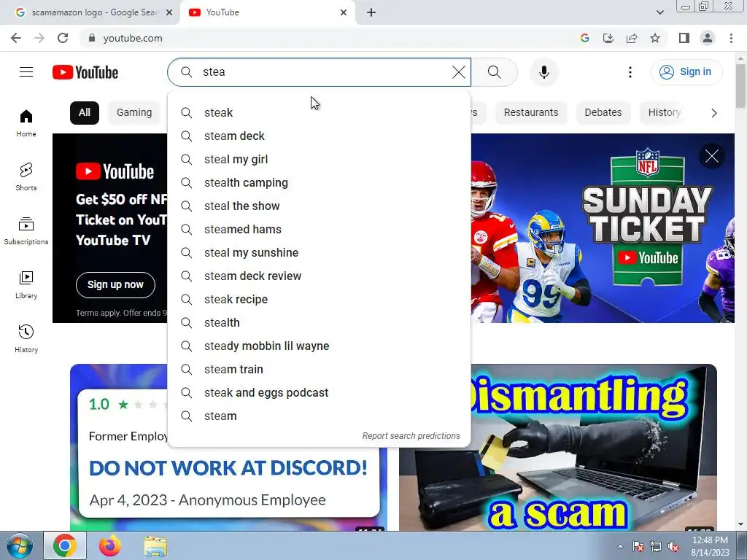Open Shorts in the sidebar

click(26, 177)
